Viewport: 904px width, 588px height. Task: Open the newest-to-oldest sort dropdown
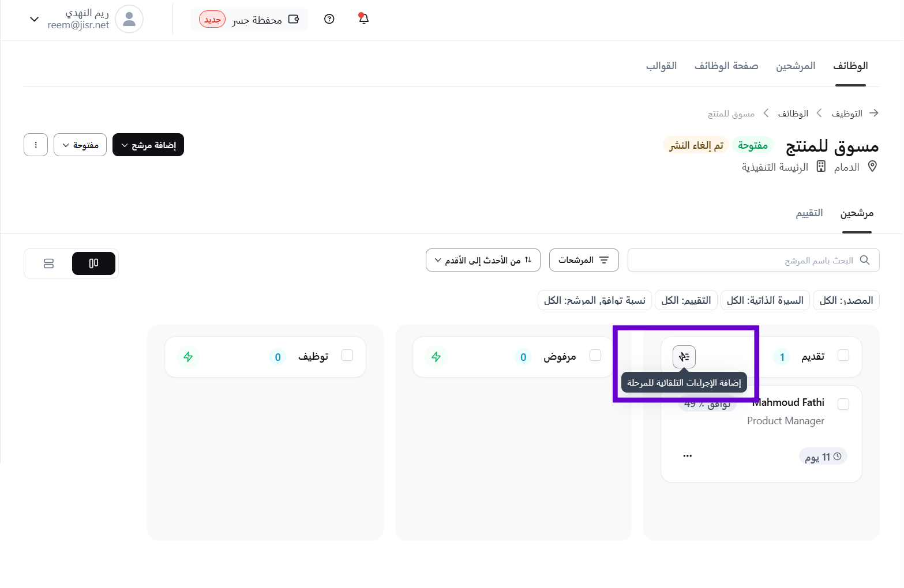(483, 260)
